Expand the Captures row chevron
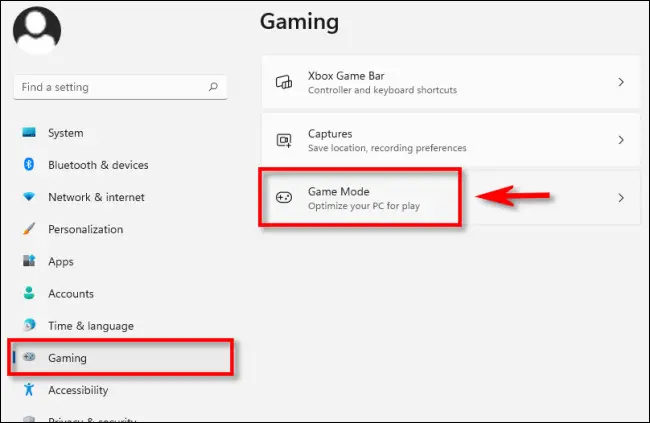The image size is (650, 423). coord(621,140)
